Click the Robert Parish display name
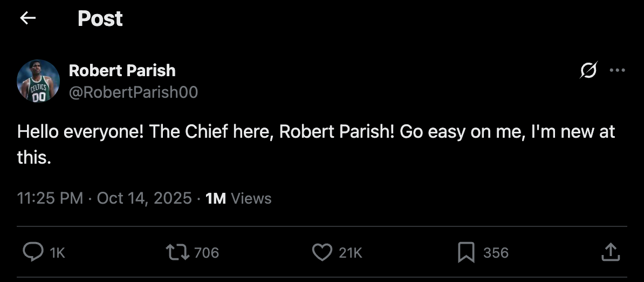644x282 pixels. [122, 70]
